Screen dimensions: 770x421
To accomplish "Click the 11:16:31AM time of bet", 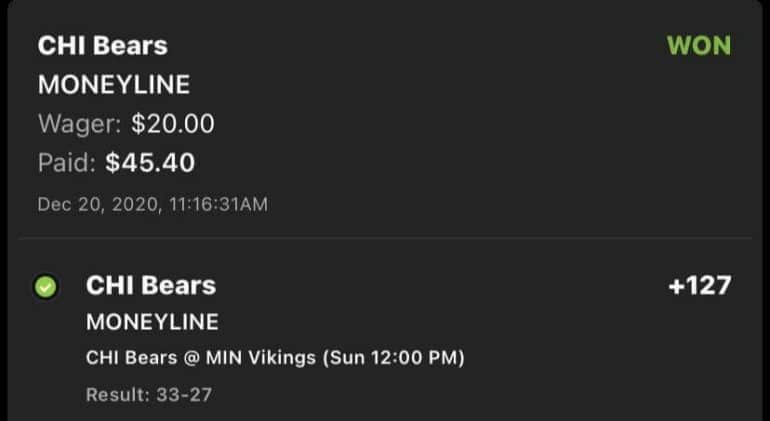I will click(210, 204).
